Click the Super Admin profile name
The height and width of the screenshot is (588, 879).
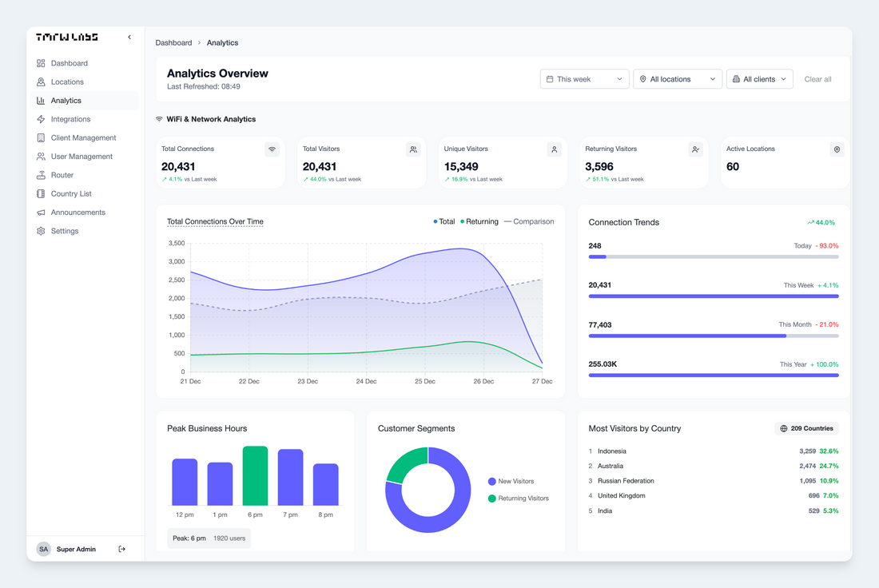coord(76,550)
